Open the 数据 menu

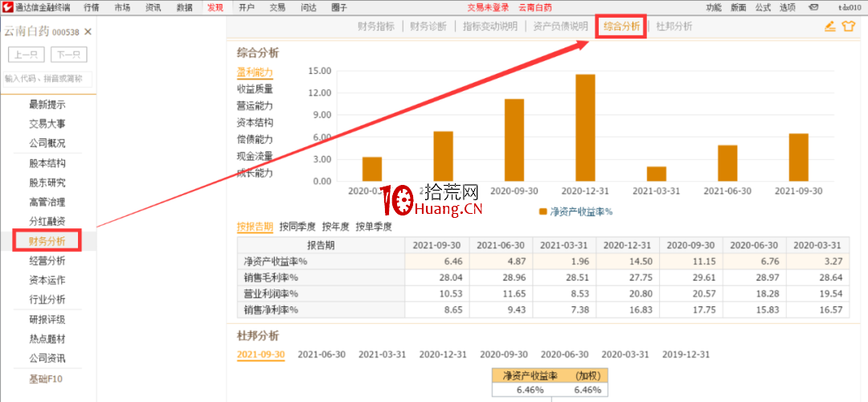[x=185, y=8]
